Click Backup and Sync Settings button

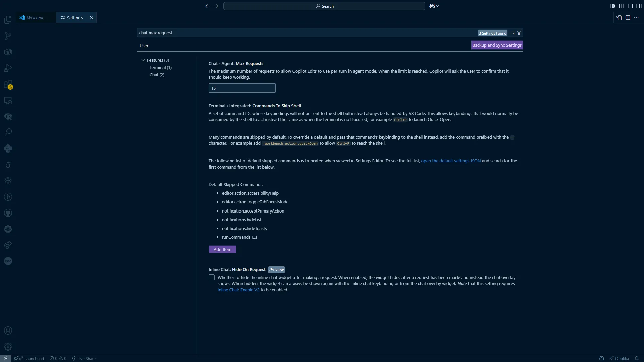click(x=497, y=45)
